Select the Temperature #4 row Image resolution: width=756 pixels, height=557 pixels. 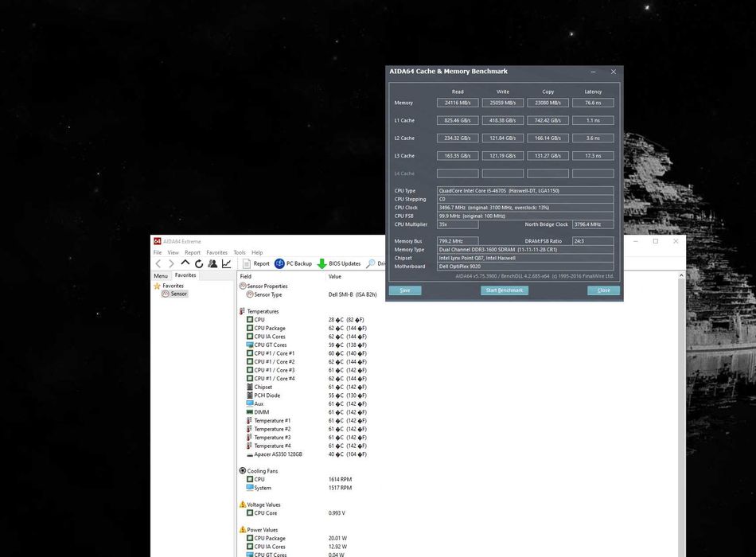point(306,446)
